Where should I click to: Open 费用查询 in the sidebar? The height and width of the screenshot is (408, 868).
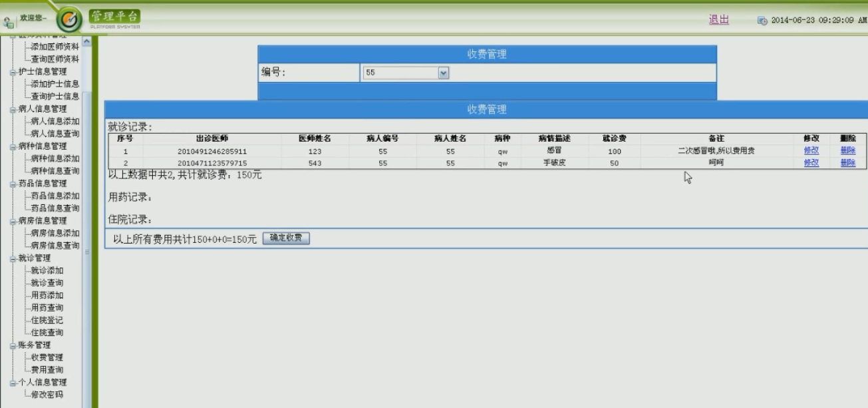tap(47, 369)
